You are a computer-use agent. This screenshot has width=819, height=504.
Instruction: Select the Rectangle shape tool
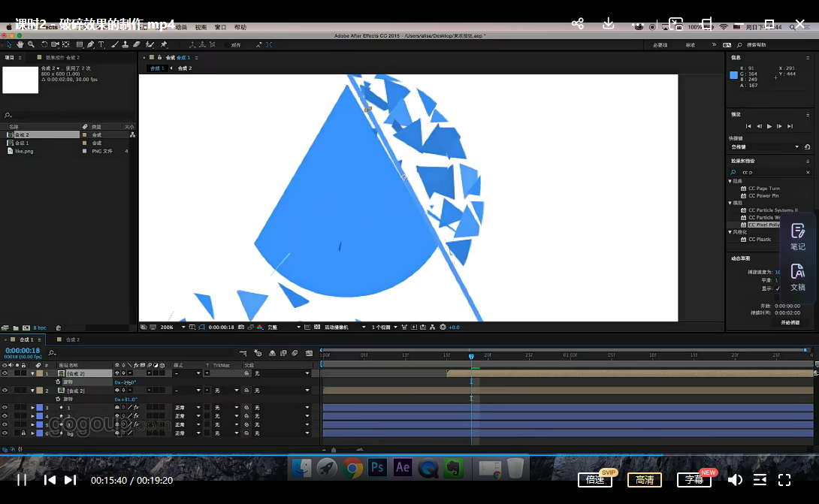(x=80, y=45)
